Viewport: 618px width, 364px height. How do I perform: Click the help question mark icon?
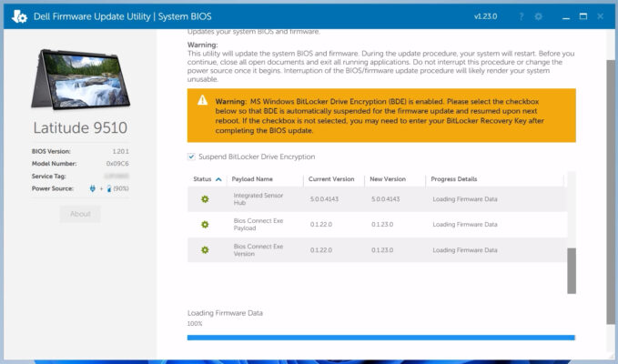pos(521,16)
